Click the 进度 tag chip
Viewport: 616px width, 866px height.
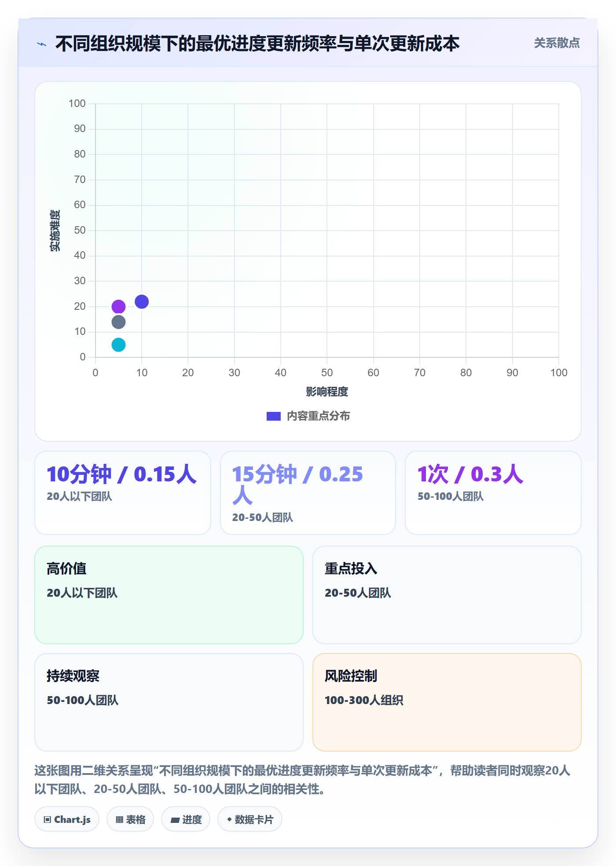[186, 819]
